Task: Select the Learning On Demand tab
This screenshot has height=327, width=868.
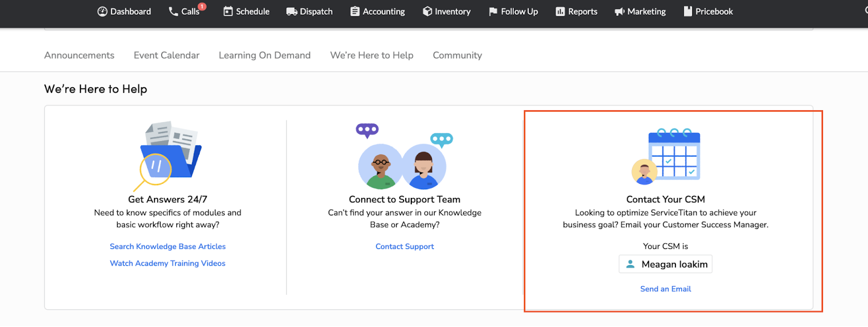Action: point(265,55)
